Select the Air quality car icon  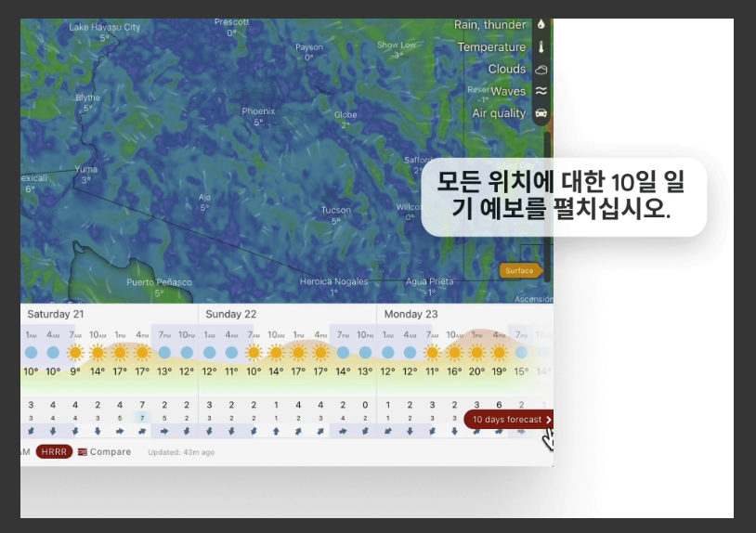click(541, 113)
